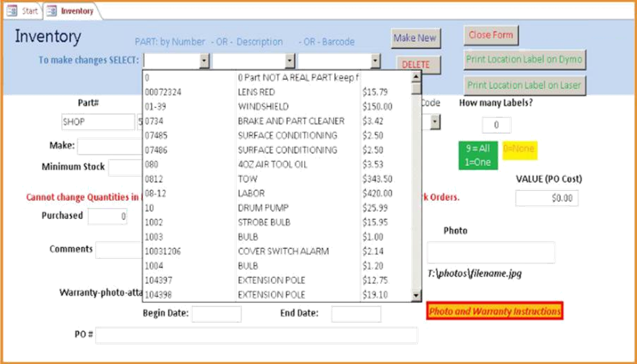Select the DRUM PUMP row
This screenshot has width=637, height=364.
[x=277, y=208]
